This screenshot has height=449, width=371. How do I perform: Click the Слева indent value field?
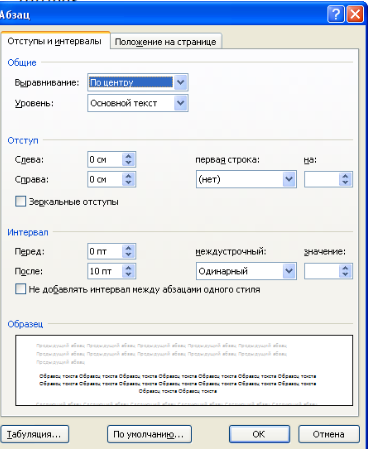pos(104,160)
